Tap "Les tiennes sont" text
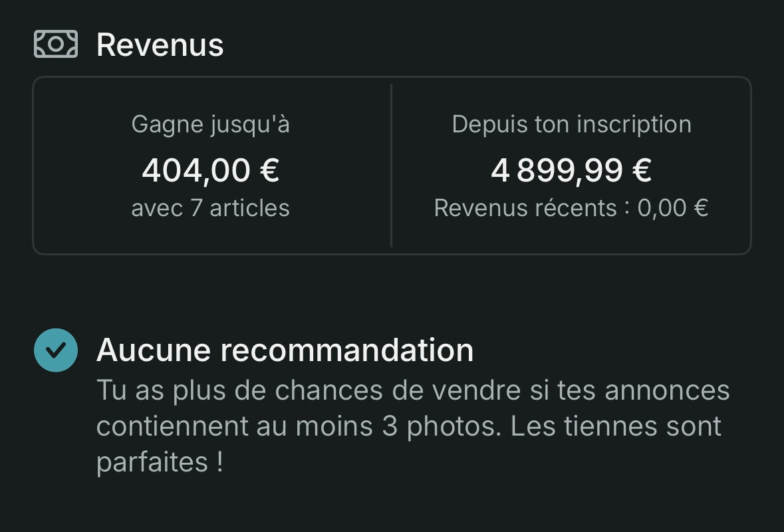The image size is (784, 532). pos(616,426)
